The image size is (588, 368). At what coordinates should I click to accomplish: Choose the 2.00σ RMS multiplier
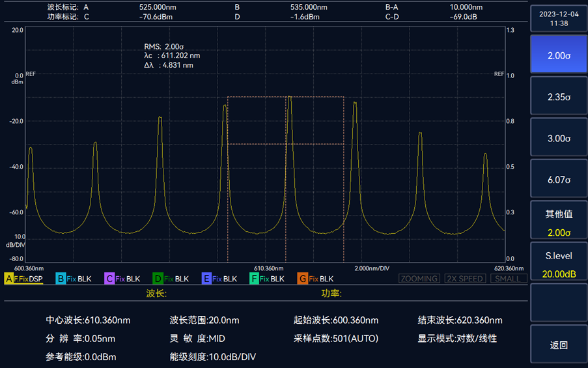(559, 55)
